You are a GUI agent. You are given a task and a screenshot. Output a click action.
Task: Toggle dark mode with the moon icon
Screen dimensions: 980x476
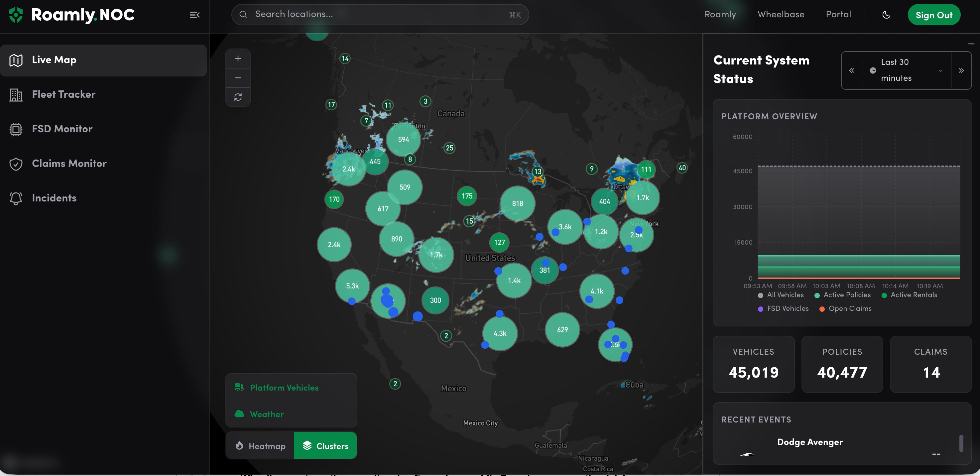886,15
